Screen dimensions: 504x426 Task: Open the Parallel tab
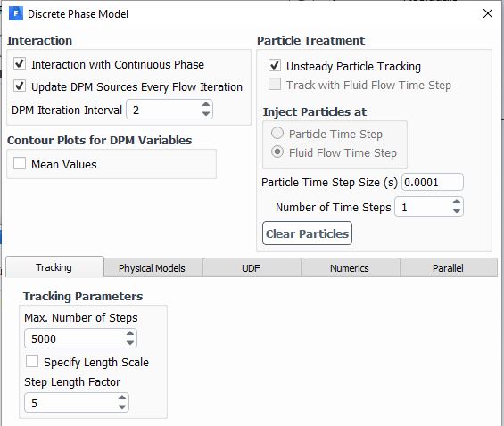[x=448, y=268]
